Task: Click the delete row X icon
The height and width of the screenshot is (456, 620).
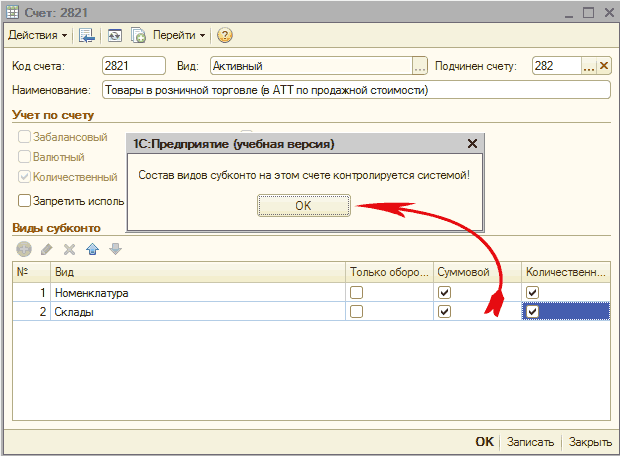Action: (69, 249)
